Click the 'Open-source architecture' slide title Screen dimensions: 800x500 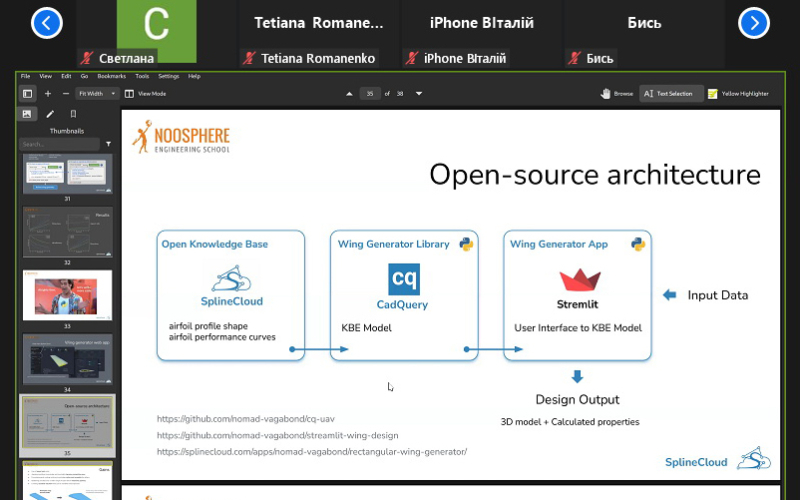[595, 174]
